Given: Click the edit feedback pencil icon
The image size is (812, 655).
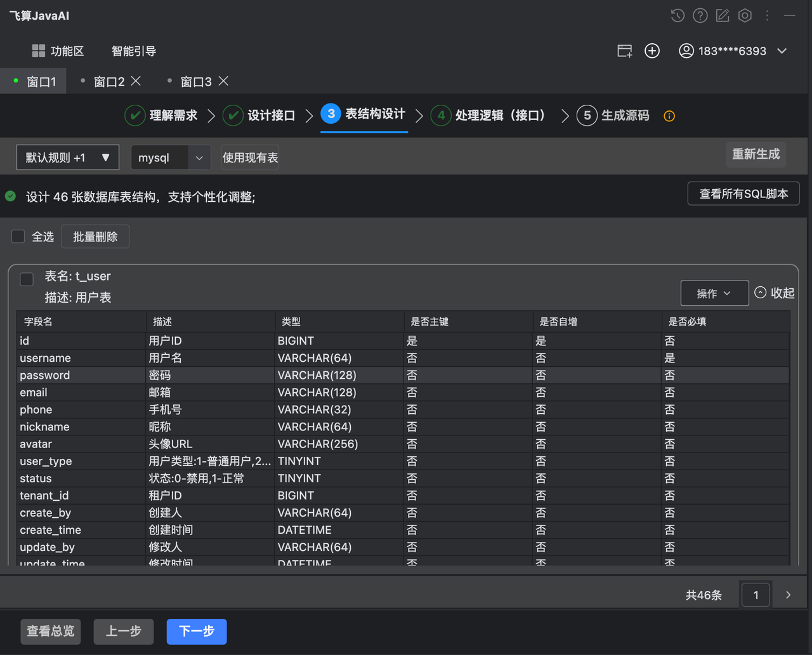Looking at the screenshot, I should tap(723, 16).
